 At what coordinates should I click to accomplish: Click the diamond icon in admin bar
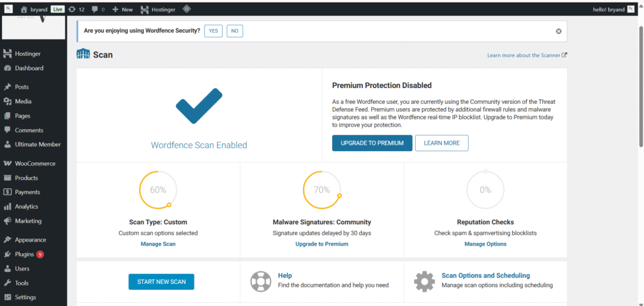point(187,9)
